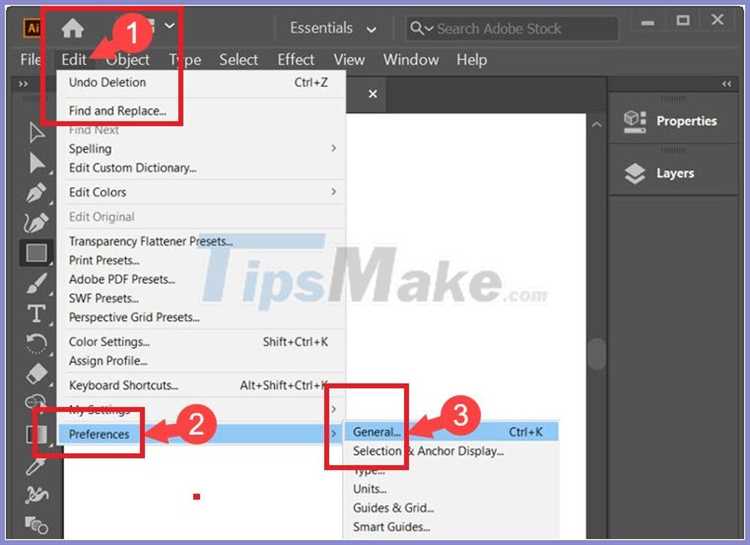Open the Essentials workspace dropdown
The width and height of the screenshot is (750, 545).
(x=333, y=28)
